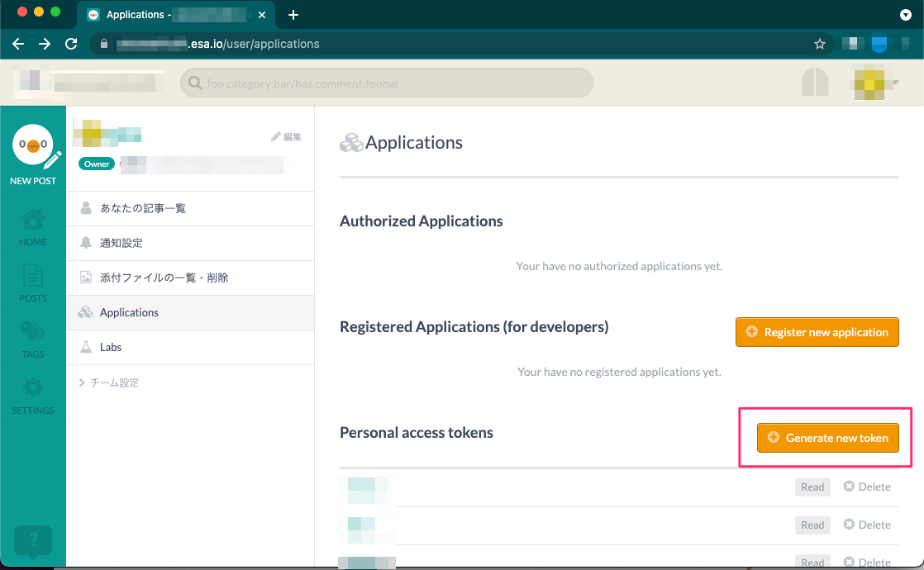Image resolution: width=924 pixels, height=570 pixels.
Task: Bookmark page with star icon
Action: (x=820, y=44)
